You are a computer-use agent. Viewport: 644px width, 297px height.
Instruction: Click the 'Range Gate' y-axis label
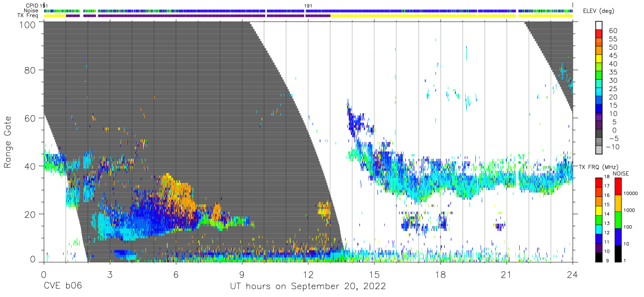click(x=8, y=142)
